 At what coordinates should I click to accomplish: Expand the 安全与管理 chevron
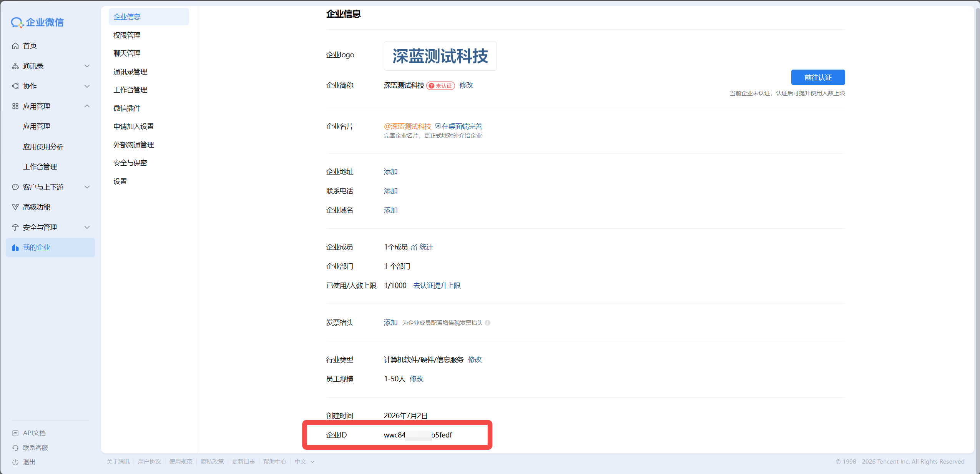coord(87,228)
